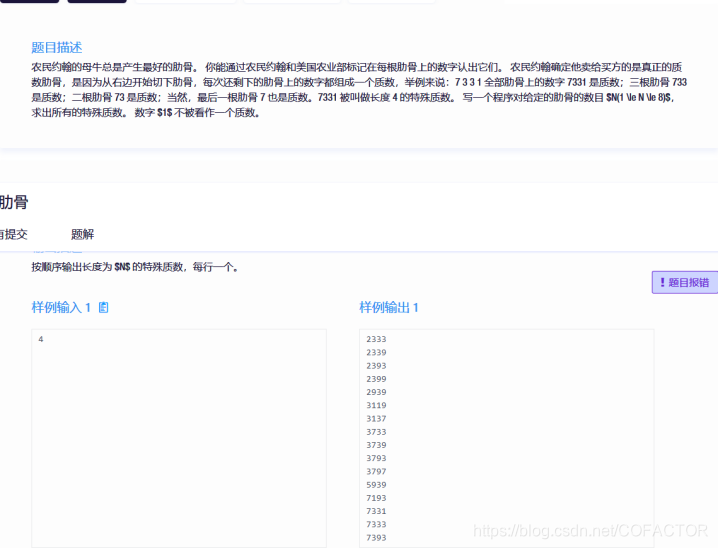The width and height of the screenshot is (718, 549).
Task: Click output value 3739
Action: [376, 445]
